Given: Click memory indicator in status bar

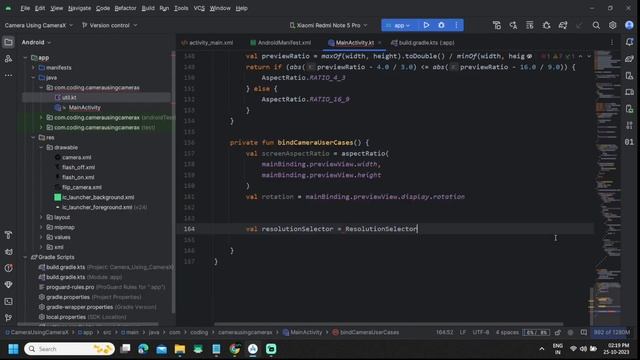Looking at the screenshot, I should 611,332.
